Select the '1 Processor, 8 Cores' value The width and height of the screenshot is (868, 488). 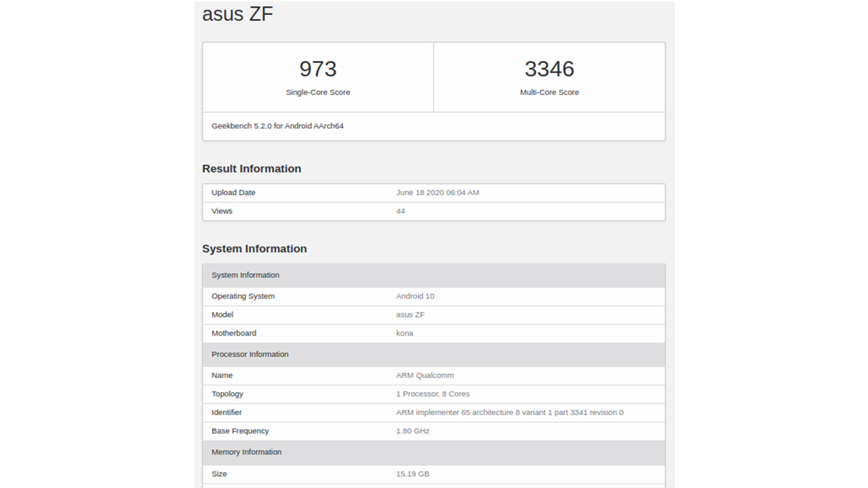(433, 394)
